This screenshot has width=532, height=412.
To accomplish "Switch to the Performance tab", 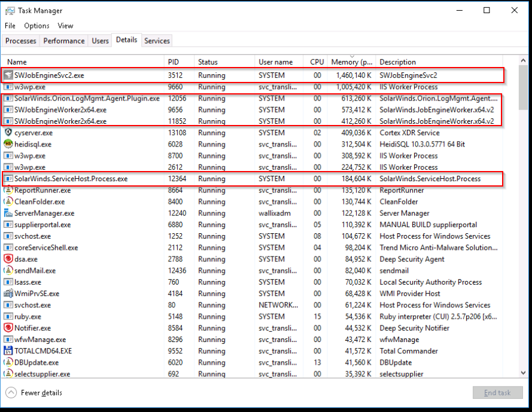I will point(64,41).
